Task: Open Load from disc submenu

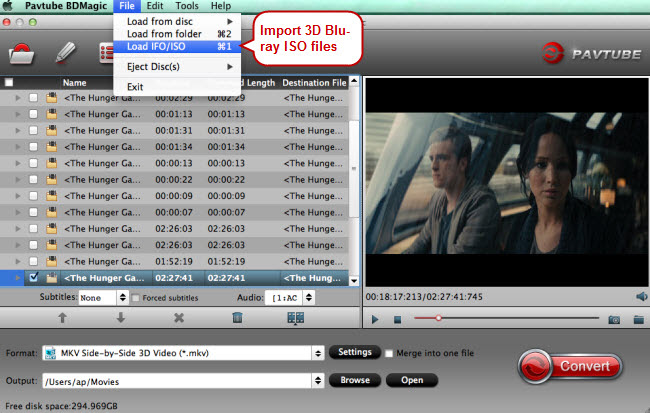Action: coord(177,21)
